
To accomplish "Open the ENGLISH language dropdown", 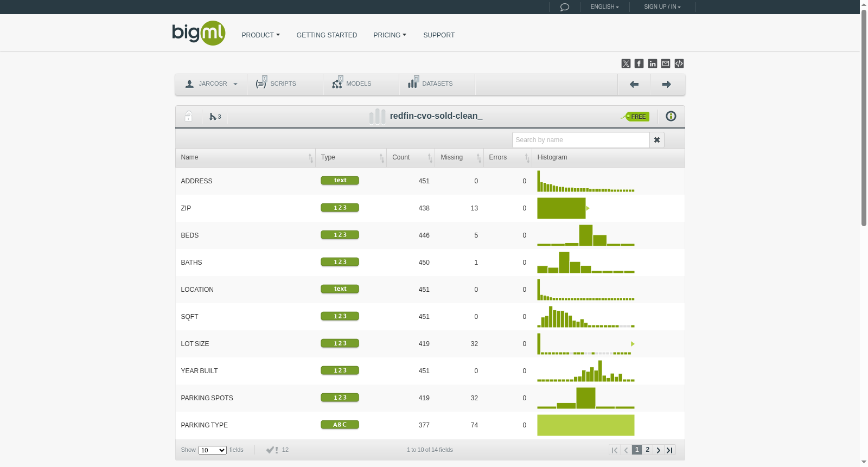I will click(x=604, y=7).
